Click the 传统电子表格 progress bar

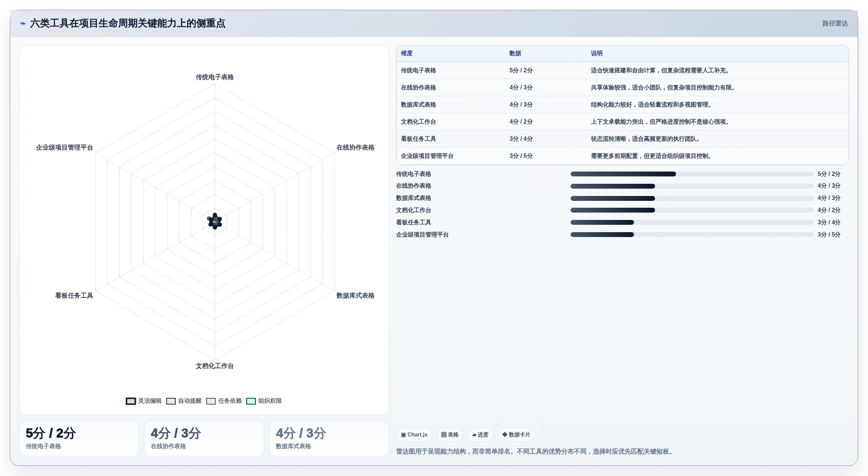pyautogui.click(x=692, y=174)
